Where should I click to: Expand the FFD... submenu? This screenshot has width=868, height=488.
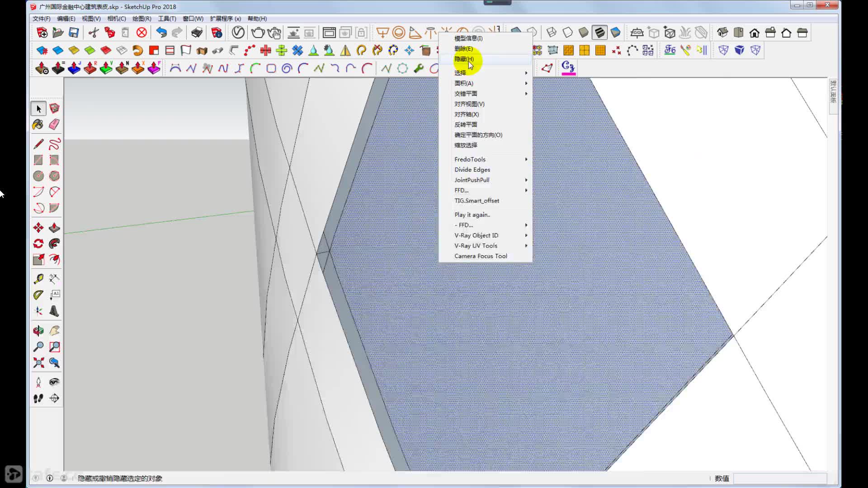[486, 190]
